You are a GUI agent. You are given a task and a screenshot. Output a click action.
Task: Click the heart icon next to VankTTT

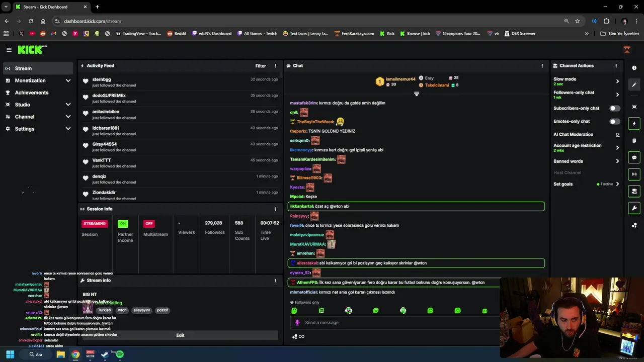click(x=86, y=162)
